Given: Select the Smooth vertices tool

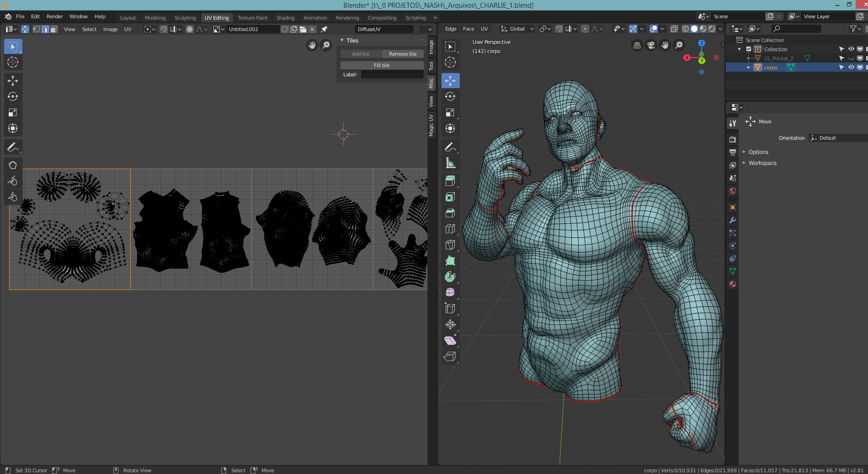Looking at the screenshot, I should [450, 292].
